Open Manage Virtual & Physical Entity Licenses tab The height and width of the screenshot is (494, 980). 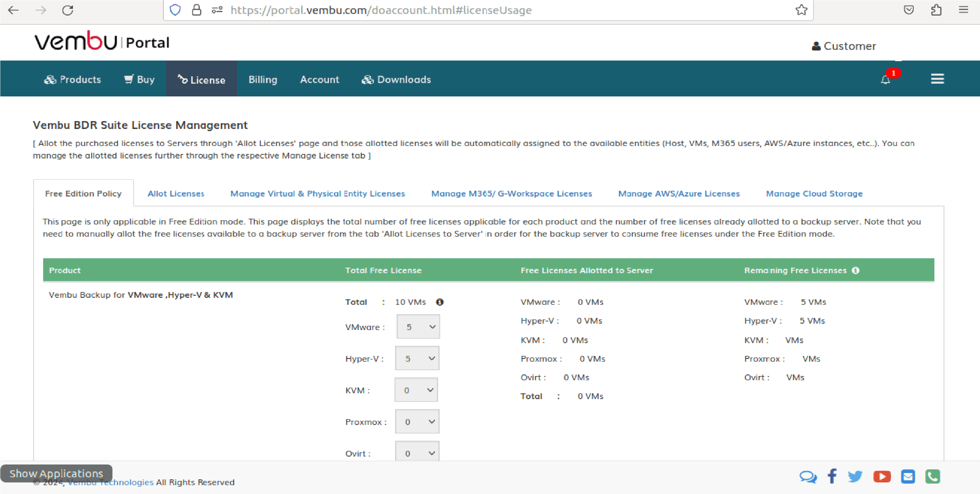[318, 193]
